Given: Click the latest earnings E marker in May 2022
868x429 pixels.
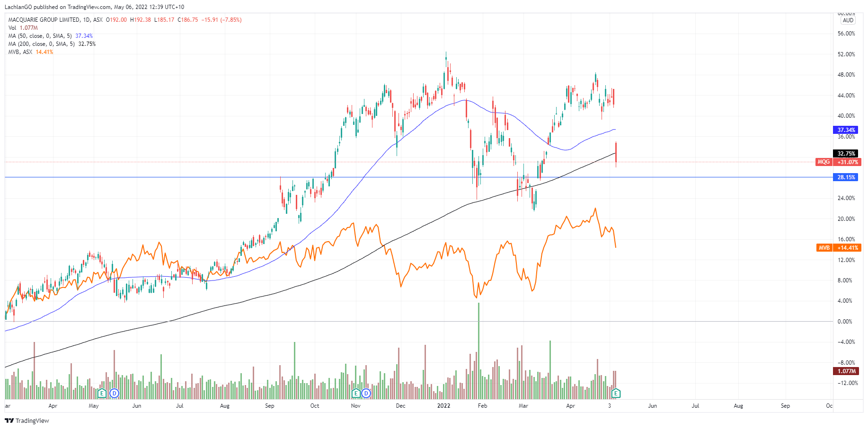Looking at the screenshot, I should pos(616,393).
